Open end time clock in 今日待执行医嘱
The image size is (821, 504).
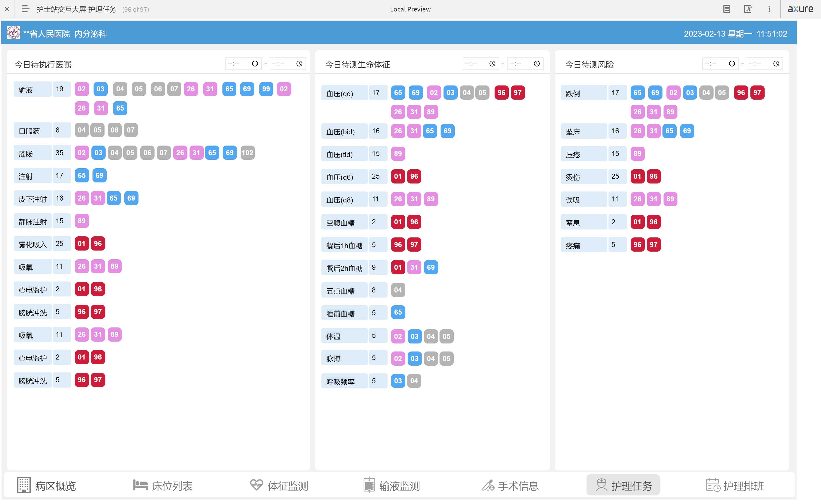pos(299,63)
